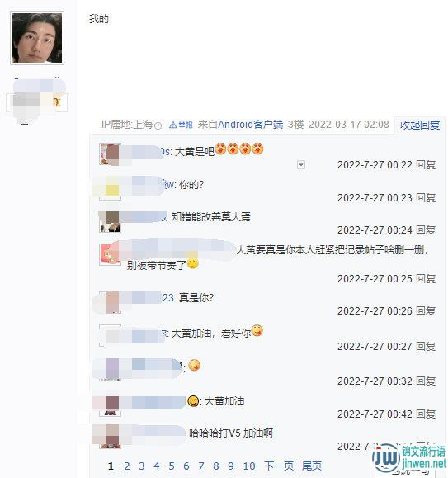
Task: Reply to the 你的? comment at 00:23
Action: pyautogui.click(x=426, y=198)
